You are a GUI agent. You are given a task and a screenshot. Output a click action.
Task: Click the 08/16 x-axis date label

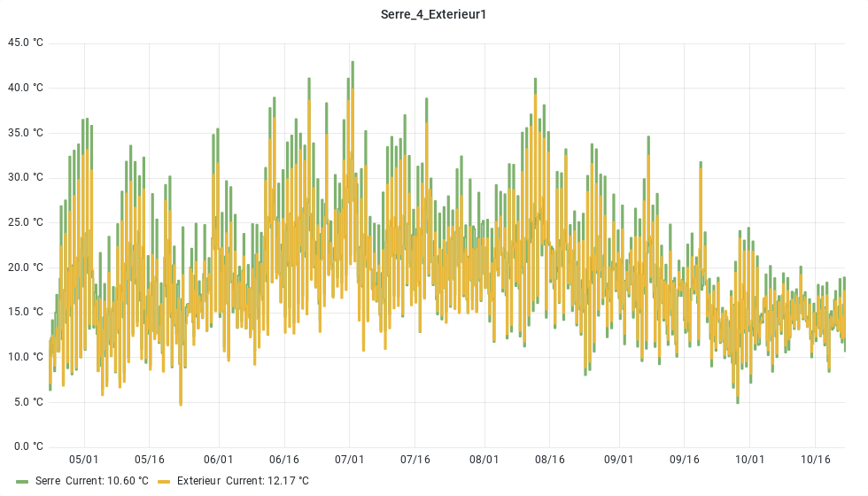point(550,460)
